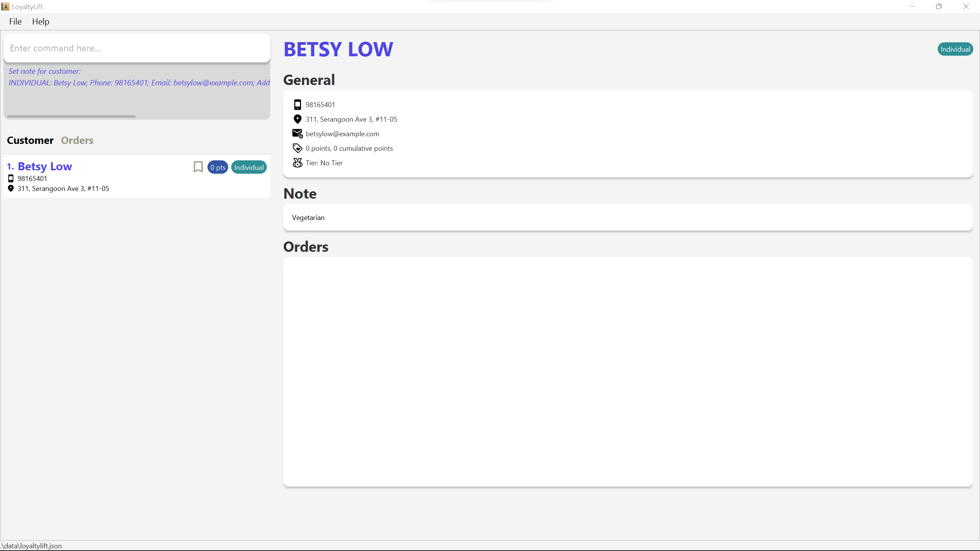Select Betsy Low name in customer list

45,166
